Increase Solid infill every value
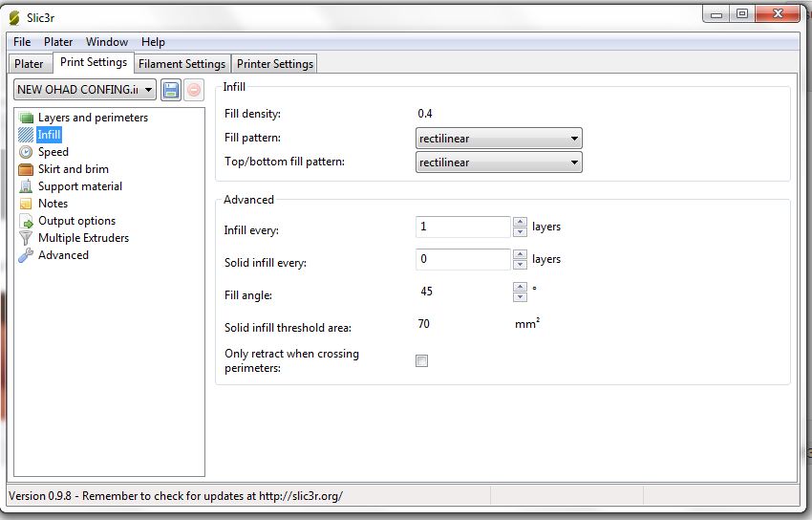The image size is (812, 520). [x=520, y=254]
